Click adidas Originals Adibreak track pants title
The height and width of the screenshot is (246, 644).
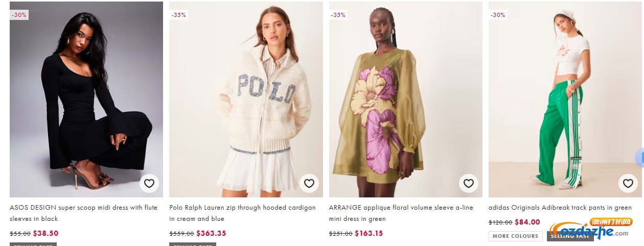coord(560,208)
